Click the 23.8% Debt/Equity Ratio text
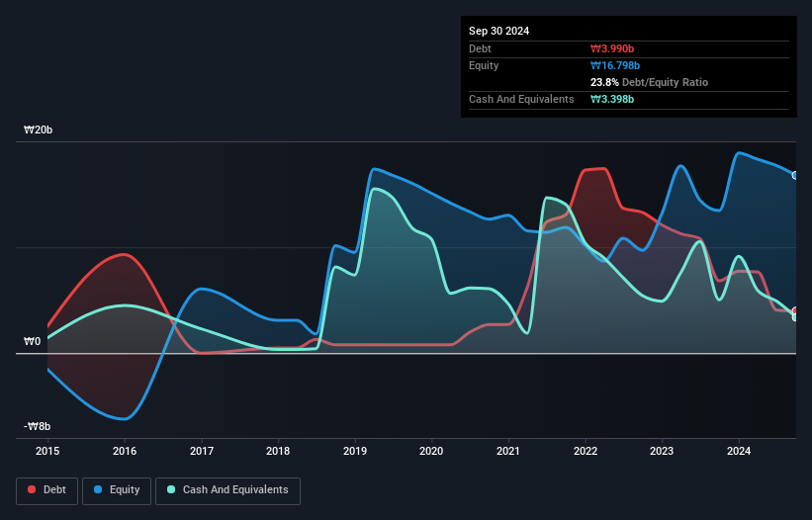The image size is (812, 520). (x=649, y=82)
